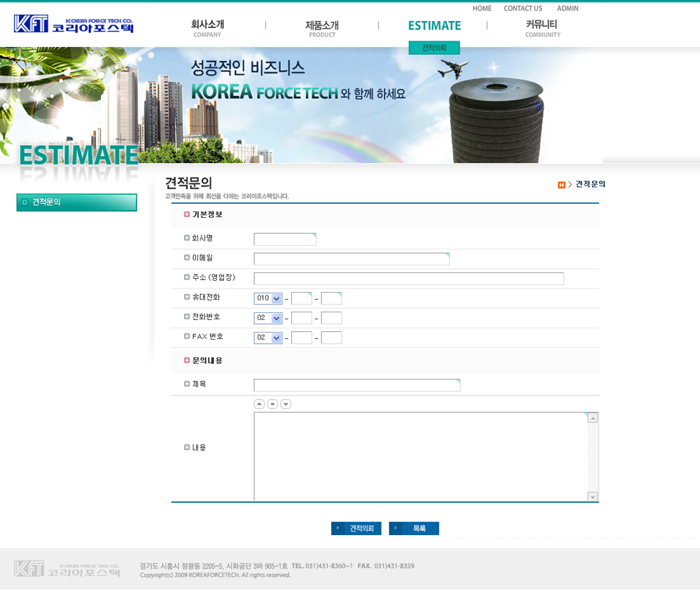This screenshot has width=700, height=591.
Task: Click the 내용 textarea scrollbar down arrow
Action: click(593, 496)
